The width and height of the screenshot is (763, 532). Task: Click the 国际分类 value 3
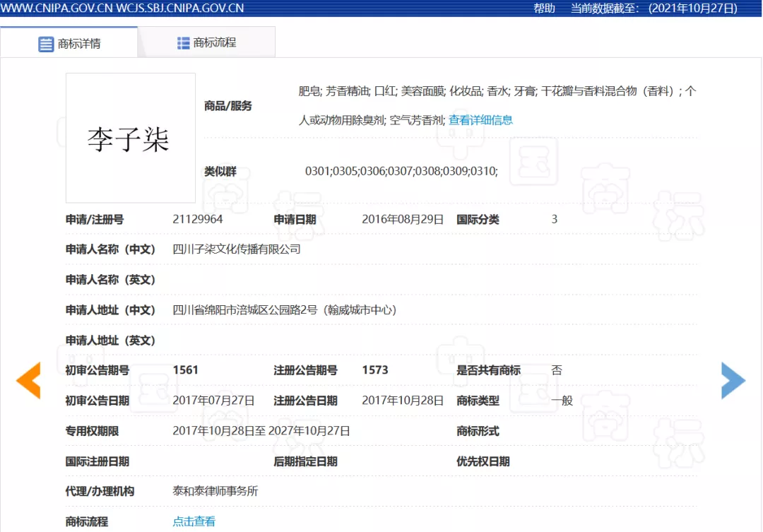pos(554,219)
